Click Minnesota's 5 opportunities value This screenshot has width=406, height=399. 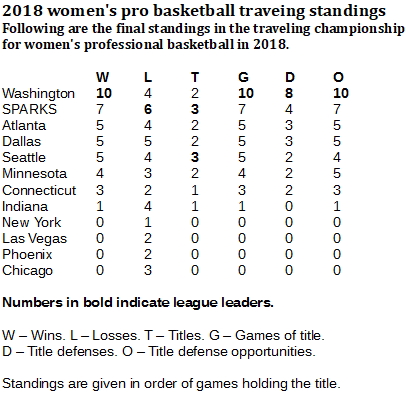pyautogui.click(x=337, y=173)
